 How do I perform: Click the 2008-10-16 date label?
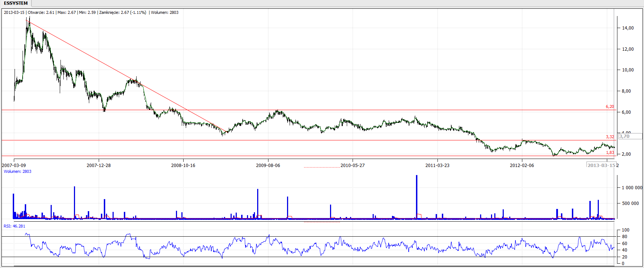pos(183,165)
